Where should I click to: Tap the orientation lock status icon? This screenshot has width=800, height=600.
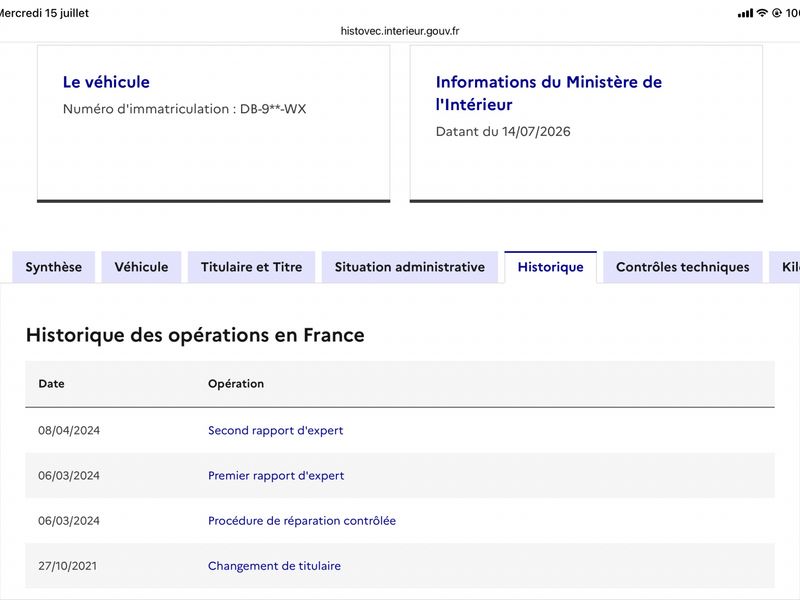pyautogui.click(x=777, y=13)
